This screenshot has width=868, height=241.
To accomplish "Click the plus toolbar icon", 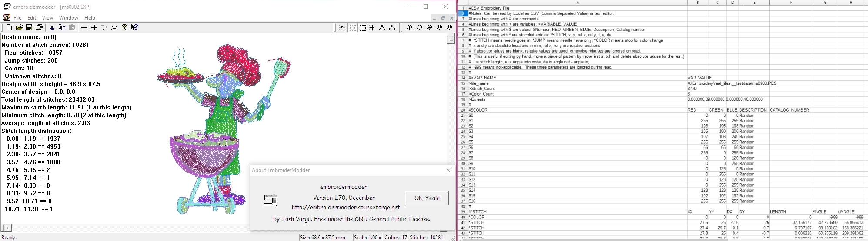I will [x=94, y=27].
